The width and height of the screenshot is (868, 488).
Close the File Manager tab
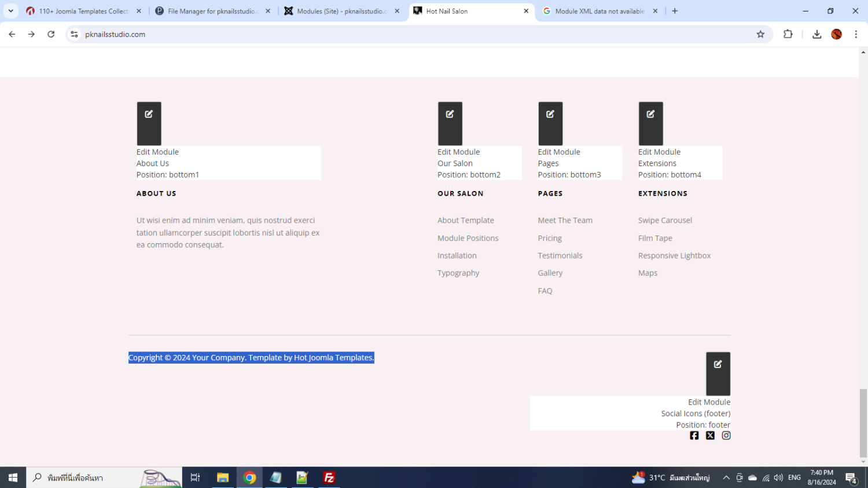point(268,11)
